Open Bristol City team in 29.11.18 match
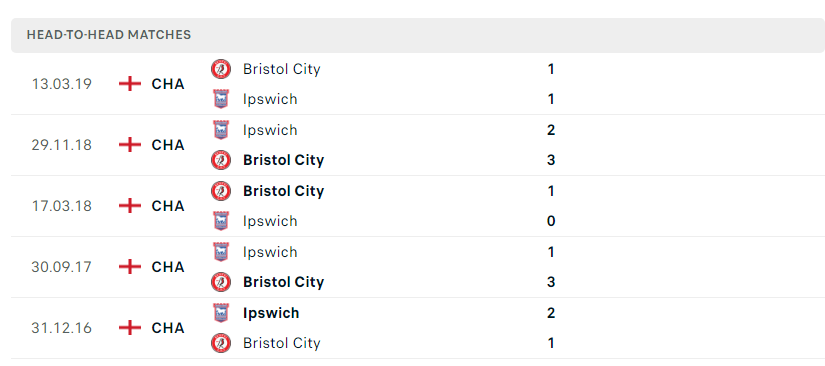 [283, 160]
